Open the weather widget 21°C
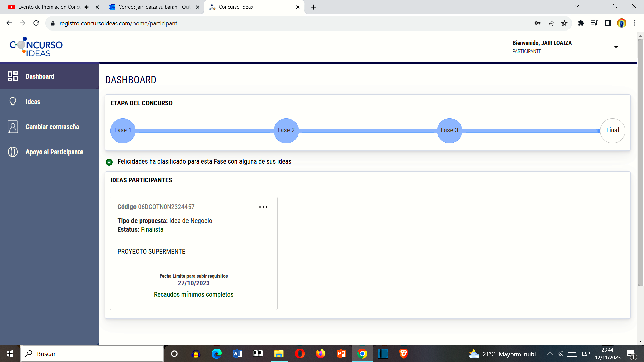 click(505, 354)
